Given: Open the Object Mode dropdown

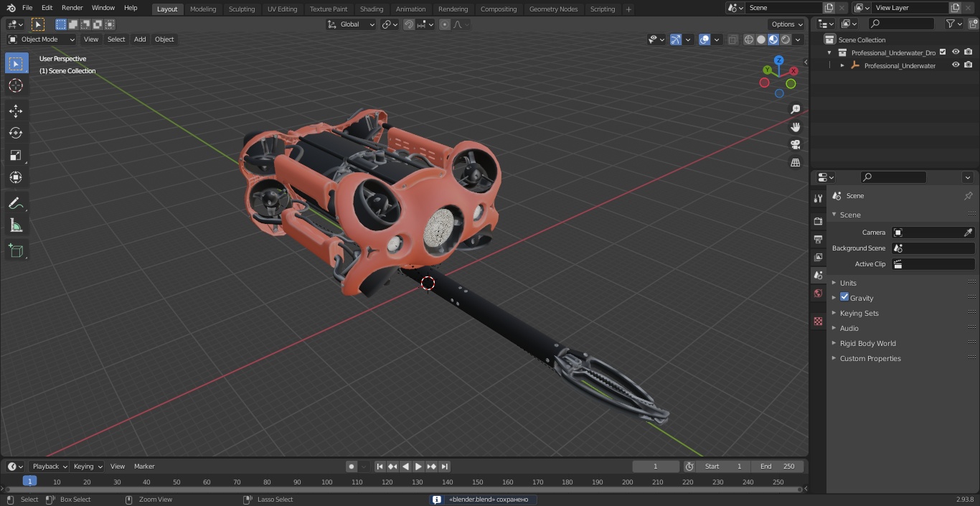Looking at the screenshot, I should point(42,39).
